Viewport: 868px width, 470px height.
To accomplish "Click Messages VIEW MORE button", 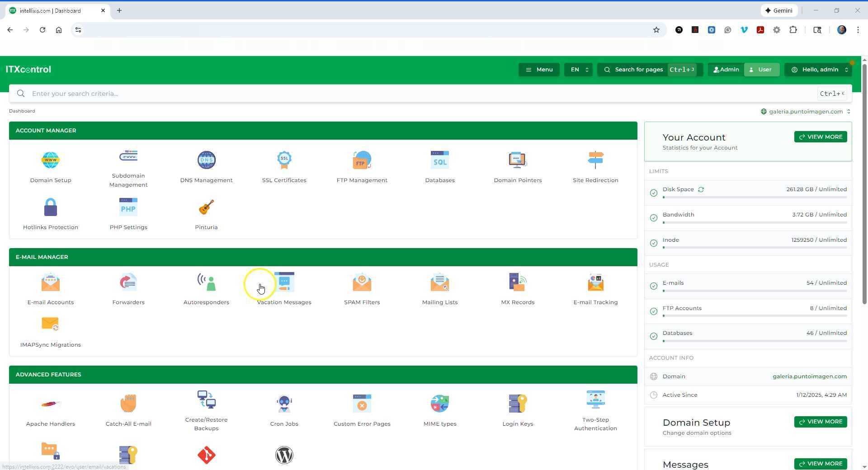I will click(821, 464).
